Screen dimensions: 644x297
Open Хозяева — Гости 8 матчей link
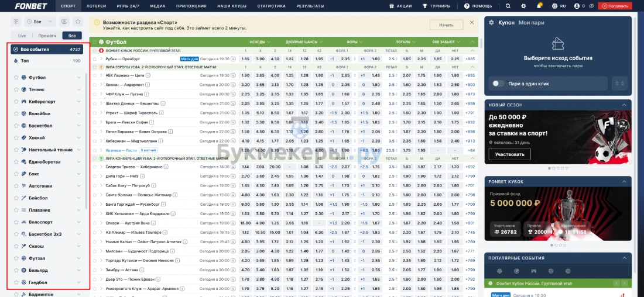click(131, 150)
